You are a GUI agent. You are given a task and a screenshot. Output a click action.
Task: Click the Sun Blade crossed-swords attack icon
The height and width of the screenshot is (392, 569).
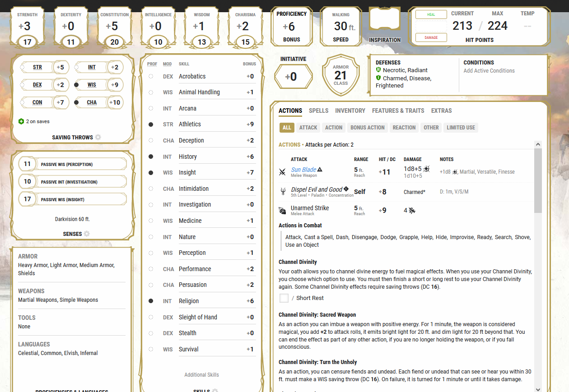[x=282, y=172]
